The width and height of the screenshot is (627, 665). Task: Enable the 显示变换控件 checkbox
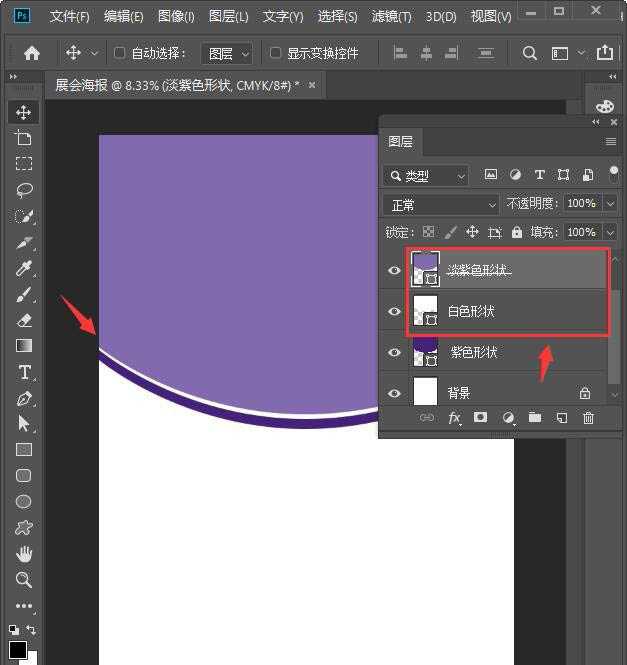point(276,53)
